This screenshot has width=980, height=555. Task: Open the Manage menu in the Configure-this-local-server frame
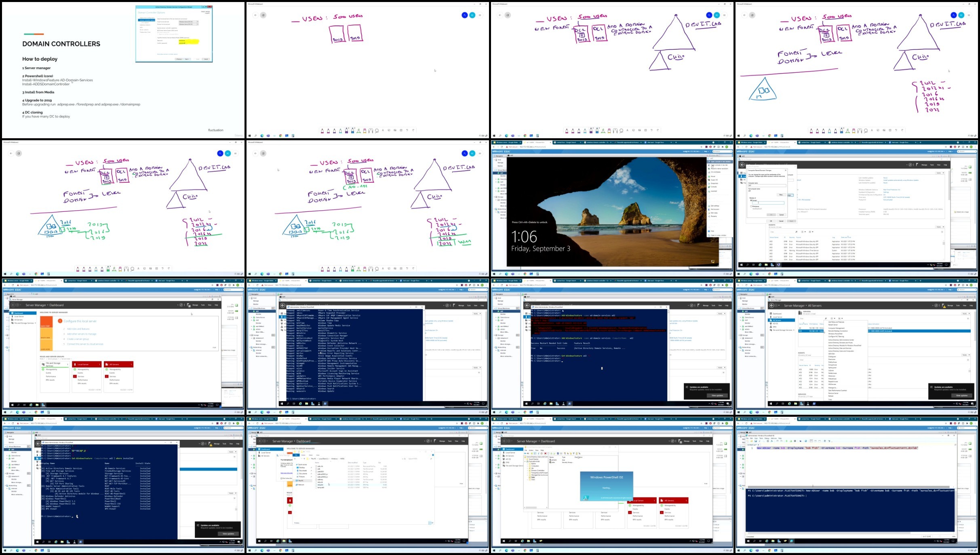point(196,305)
